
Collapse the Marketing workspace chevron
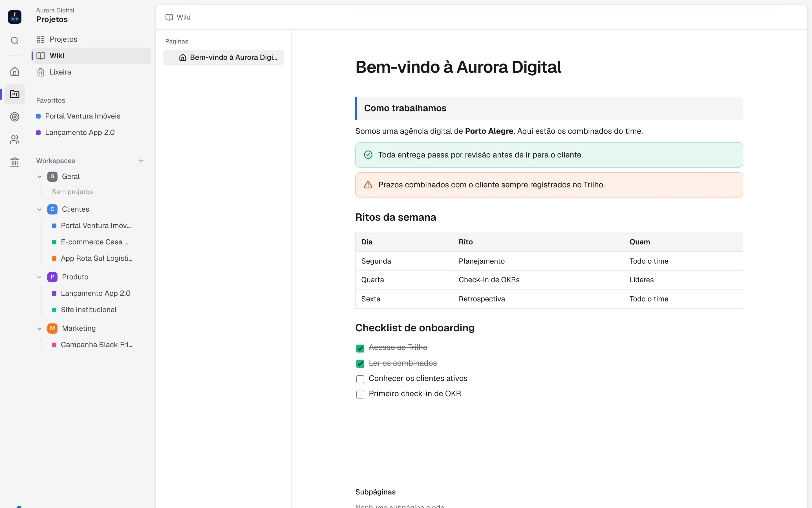(x=39, y=328)
